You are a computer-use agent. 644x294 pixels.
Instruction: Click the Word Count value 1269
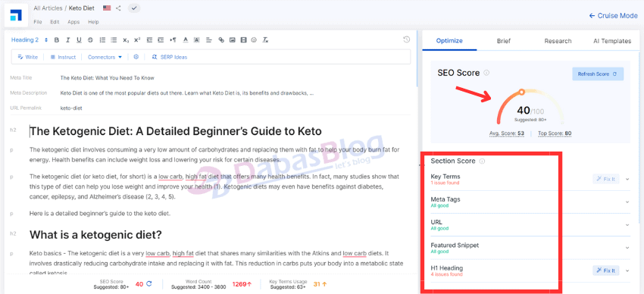tap(242, 283)
